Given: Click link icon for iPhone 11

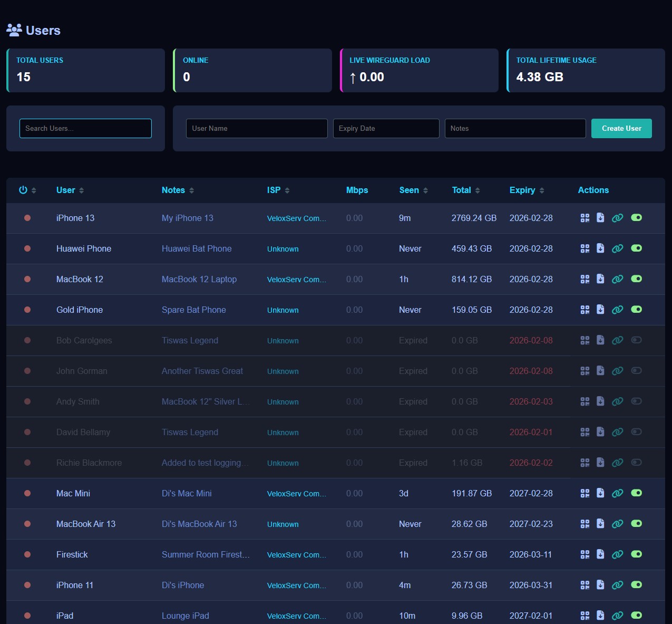Looking at the screenshot, I should (617, 585).
